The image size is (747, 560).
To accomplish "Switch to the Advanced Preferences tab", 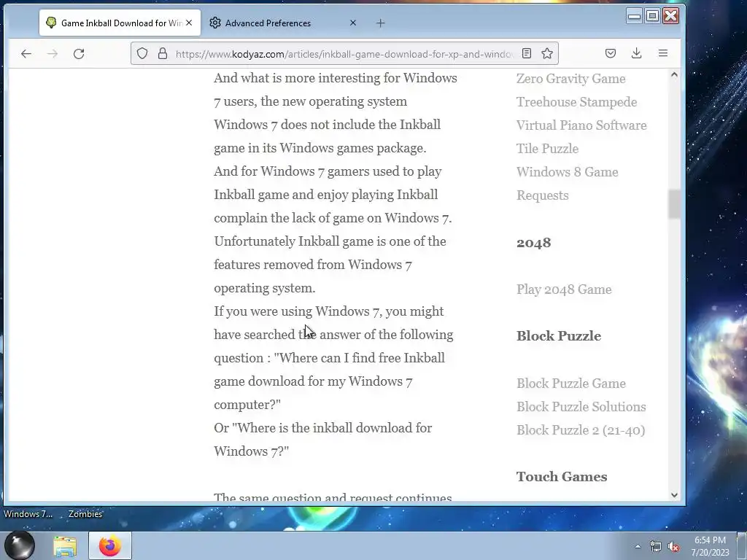I will (284, 23).
